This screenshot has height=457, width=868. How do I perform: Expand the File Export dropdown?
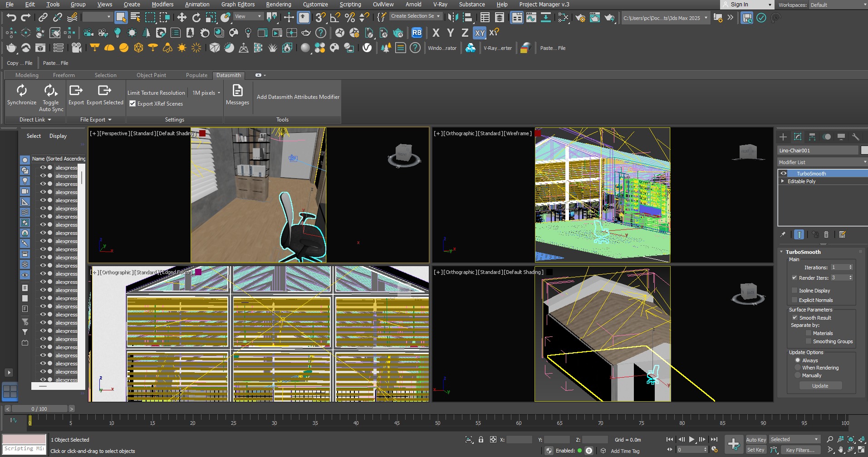pyautogui.click(x=96, y=120)
